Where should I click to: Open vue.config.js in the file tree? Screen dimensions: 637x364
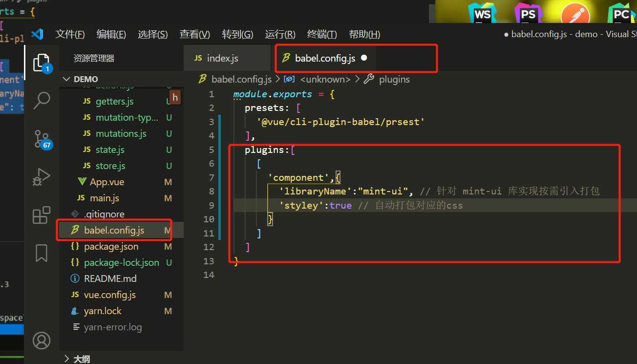(110, 295)
